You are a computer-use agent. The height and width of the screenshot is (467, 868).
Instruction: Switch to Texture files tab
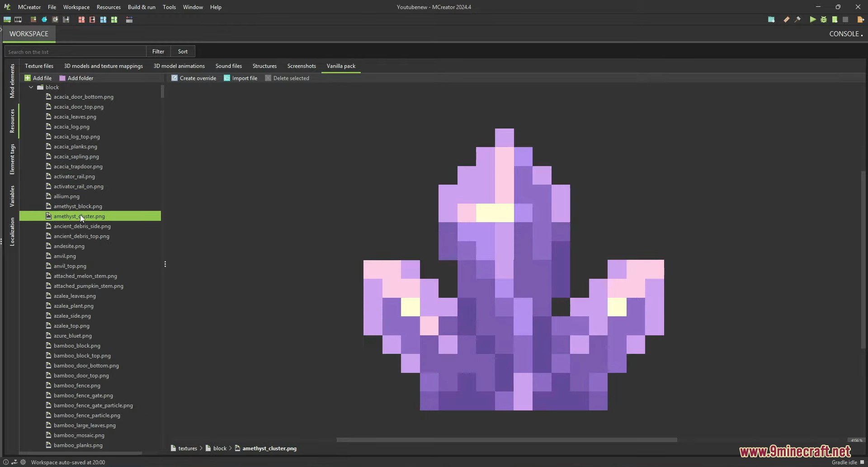coord(39,66)
